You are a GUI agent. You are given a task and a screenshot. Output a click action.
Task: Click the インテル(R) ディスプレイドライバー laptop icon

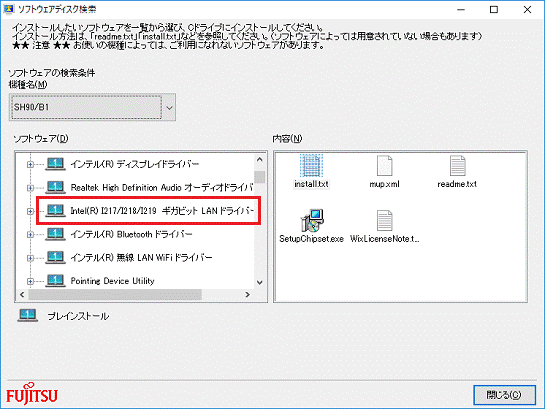tap(56, 164)
